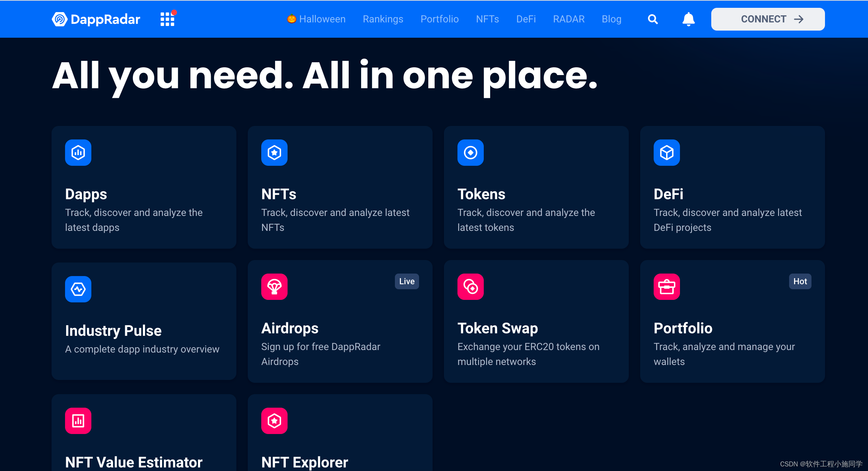Image resolution: width=868 pixels, height=471 pixels.
Task: Click the Dapps card hexagon chart icon
Action: point(78,153)
